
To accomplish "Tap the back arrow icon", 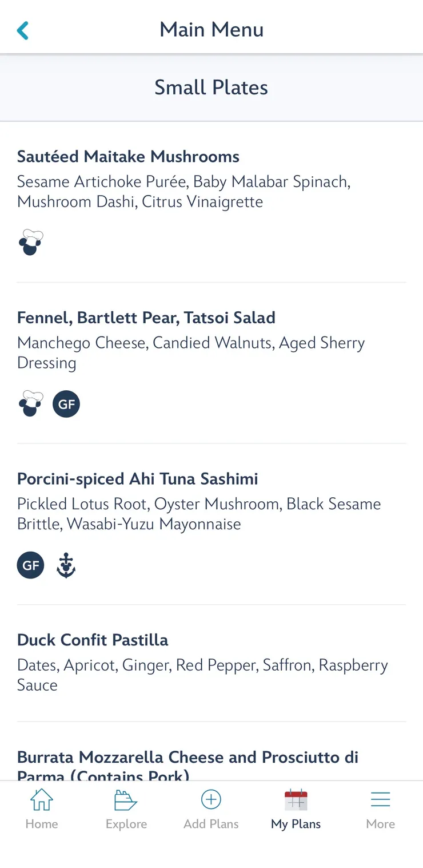I will 23,30.
